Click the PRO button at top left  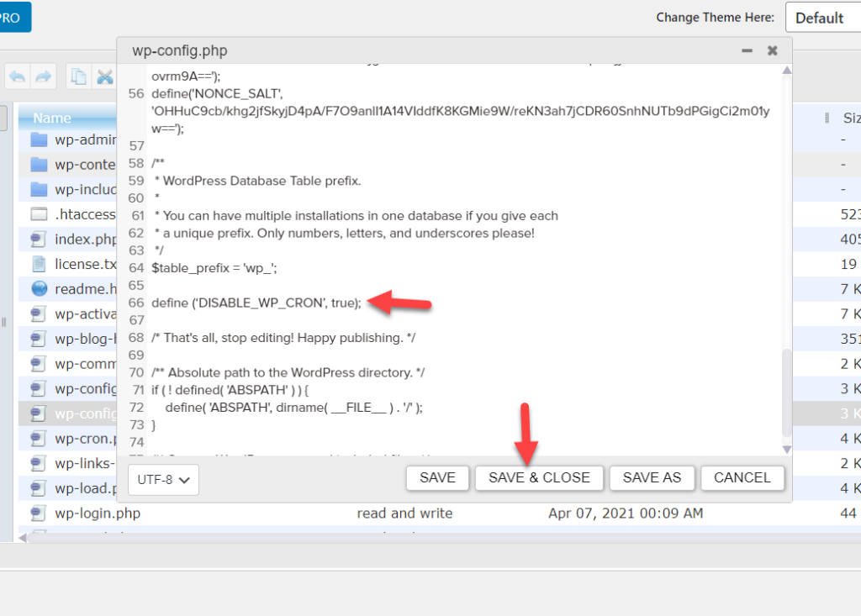click(x=14, y=17)
